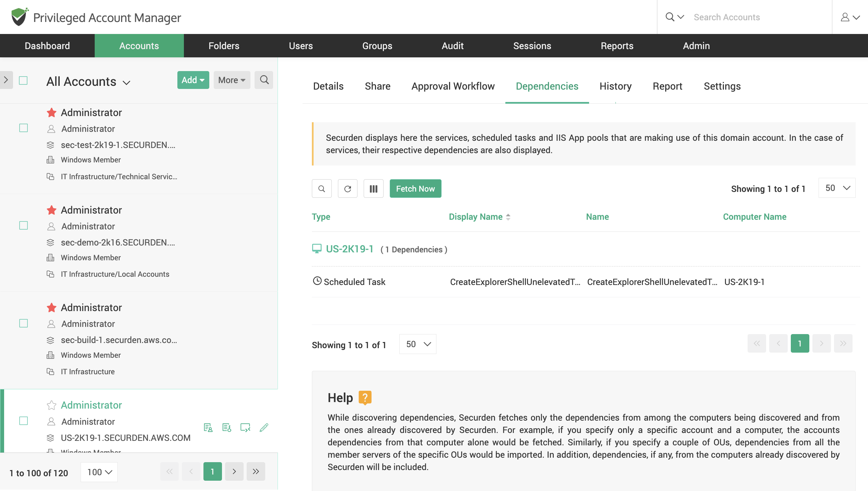The image size is (868, 491).
Task: Launch remote connection icon on US-2K19-1 row
Action: (x=245, y=427)
